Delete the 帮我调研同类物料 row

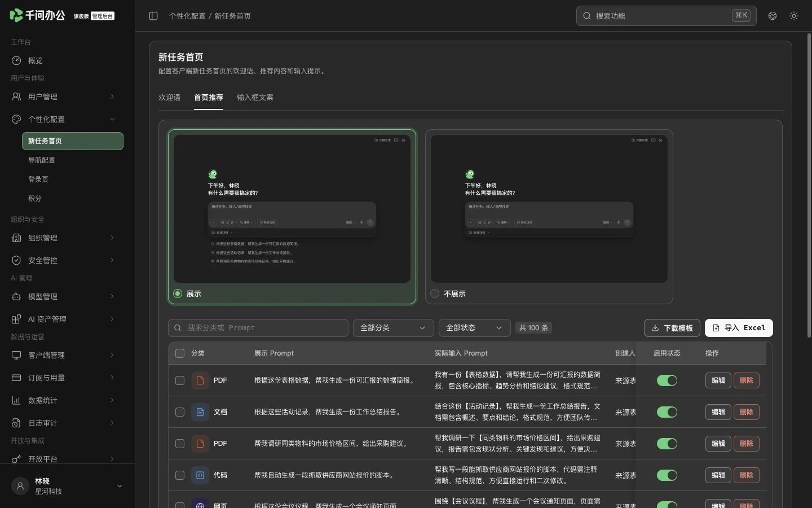pyautogui.click(x=747, y=444)
